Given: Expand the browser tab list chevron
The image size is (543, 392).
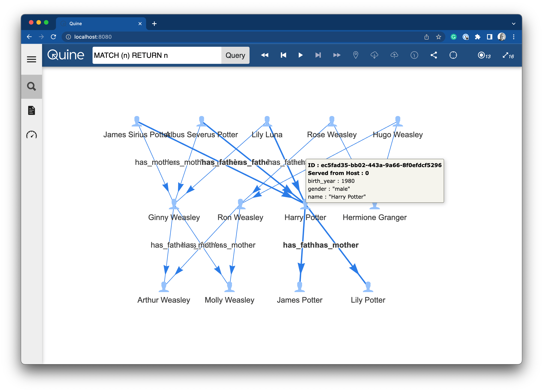Looking at the screenshot, I should [x=513, y=23].
